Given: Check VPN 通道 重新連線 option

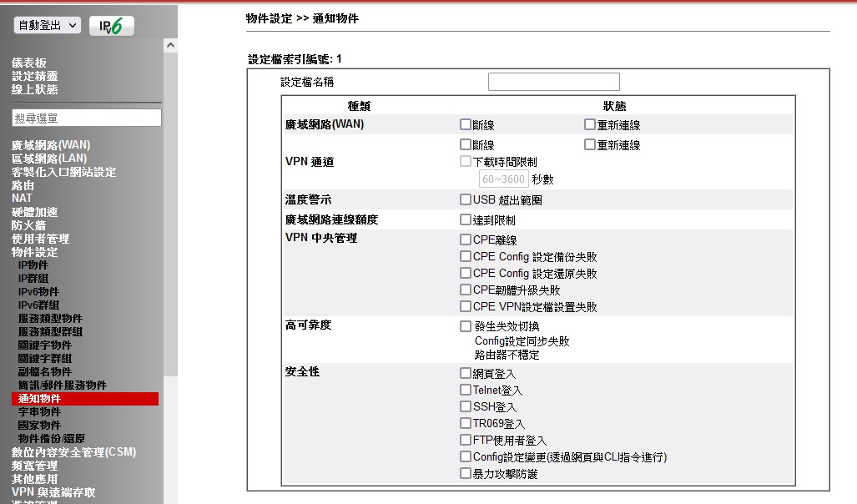Looking at the screenshot, I should pyautogui.click(x=590, y=144).
